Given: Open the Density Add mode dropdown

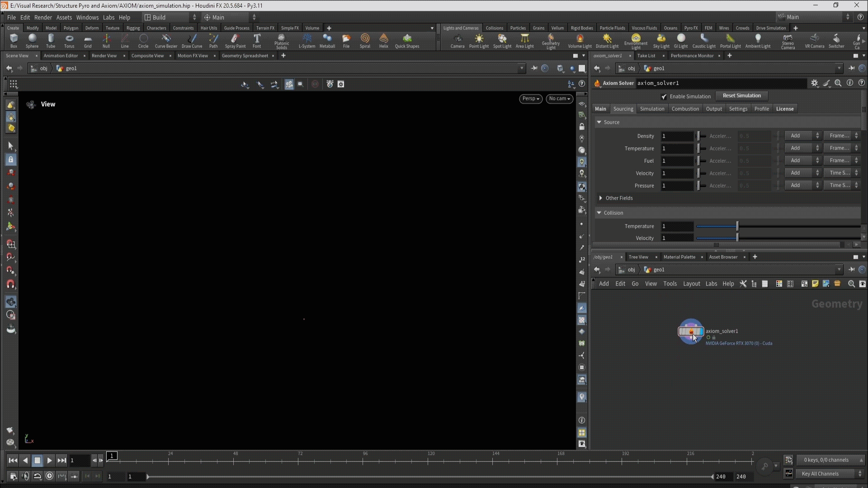Looking at the screenshot, I should (802, 136).
